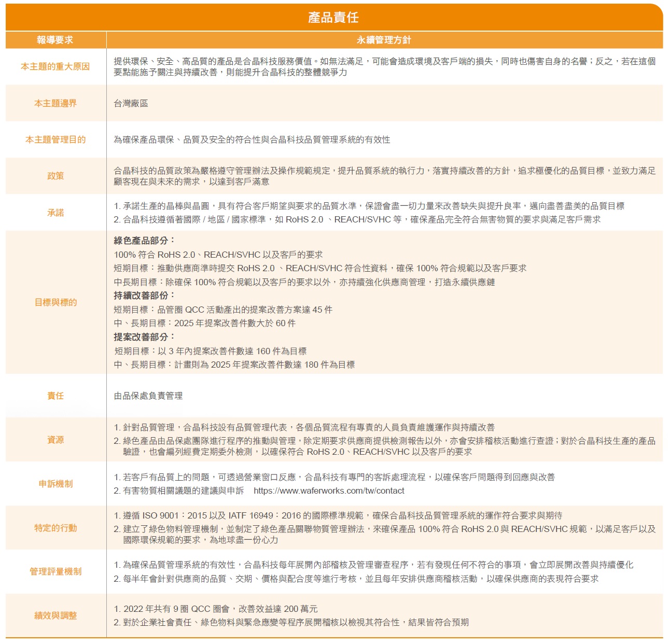Image resolution: width=670 pixels, height=644 pixels.
Task: Click the text starting 為確保產品環保
Action: click(x=252, y=139)
